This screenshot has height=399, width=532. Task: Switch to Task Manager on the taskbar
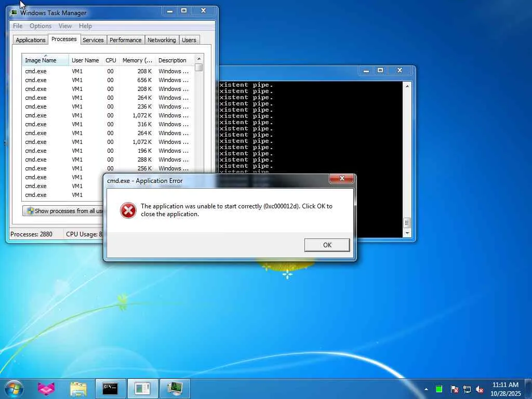tap(175, 389)
